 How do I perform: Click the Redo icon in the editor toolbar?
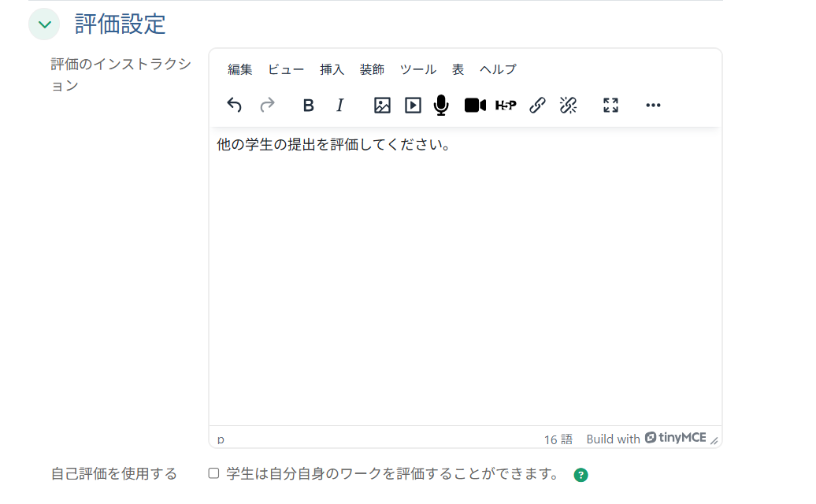click(x=267, y=105)
